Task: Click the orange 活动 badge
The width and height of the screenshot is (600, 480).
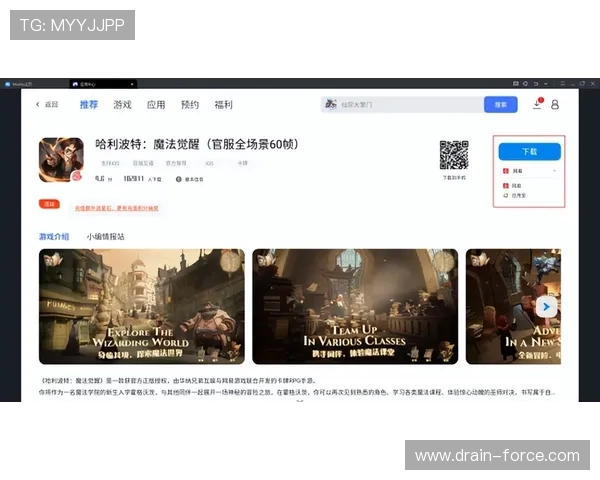Action: click(x=49, y=204)
